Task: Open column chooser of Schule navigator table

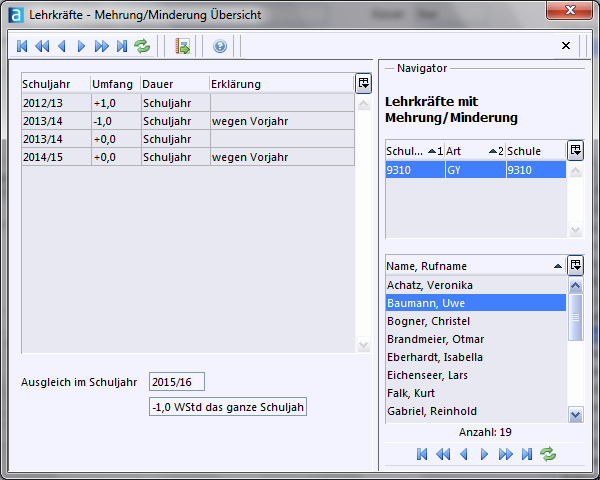Action: click(576, 150)
